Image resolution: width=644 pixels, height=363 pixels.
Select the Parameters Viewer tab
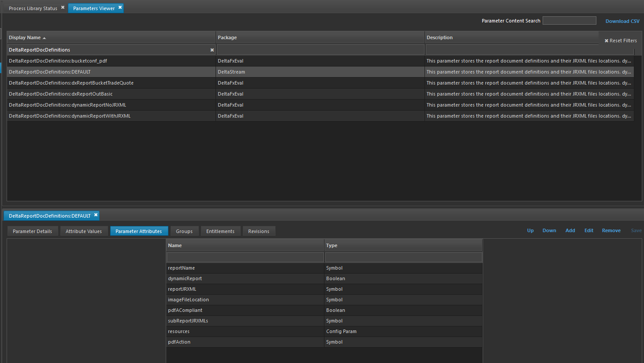[94, 8]
